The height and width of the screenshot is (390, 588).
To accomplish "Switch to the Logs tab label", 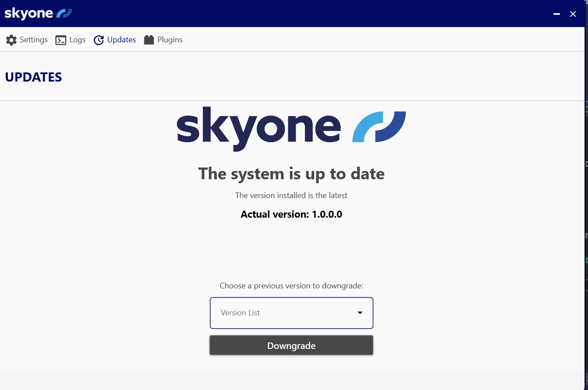I will tap(77, 40).
